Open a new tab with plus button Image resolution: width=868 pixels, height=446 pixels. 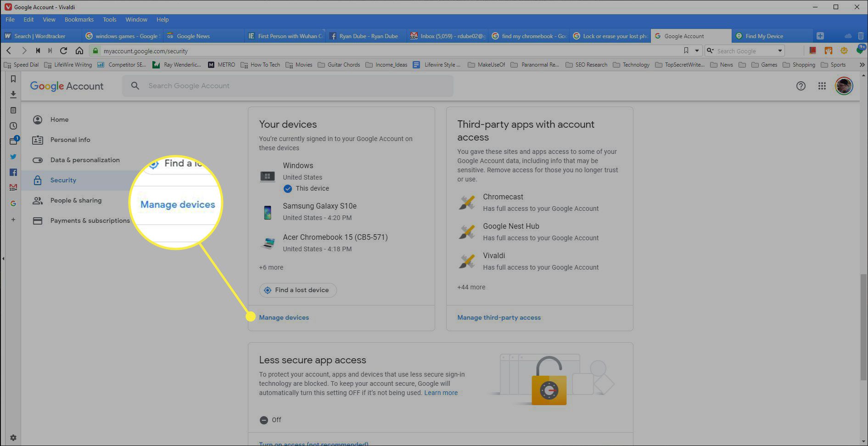[x=820, y=36]
